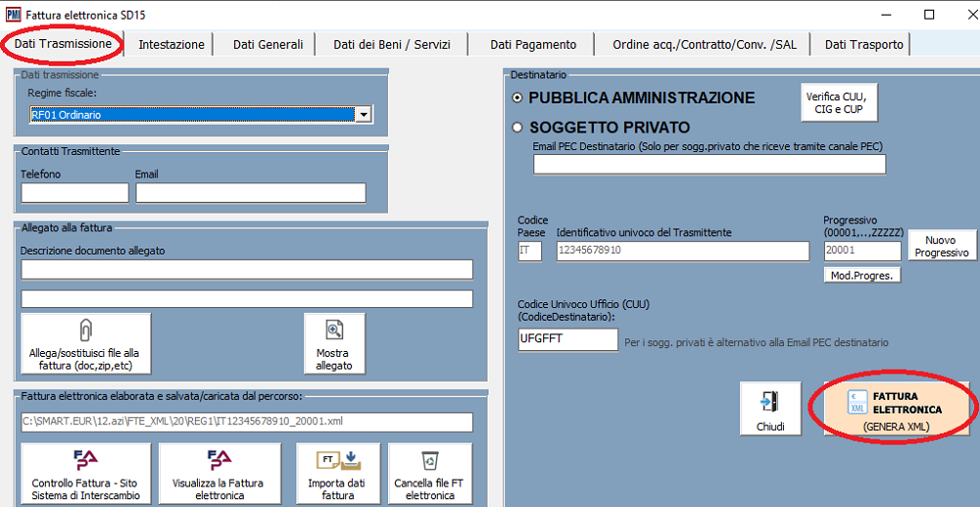Click the Mod.Progres. button
This screenshot has width=980, height=507.
coord(862,275)
